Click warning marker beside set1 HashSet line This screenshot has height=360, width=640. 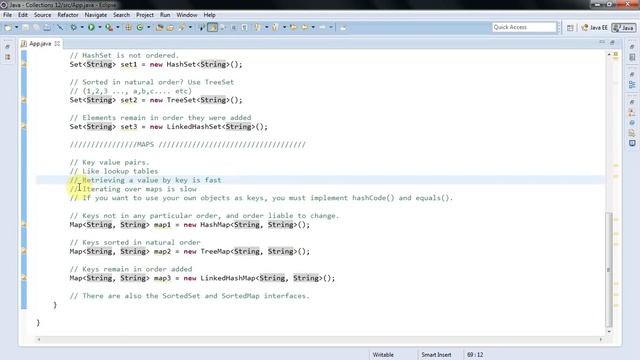(24, 64)
